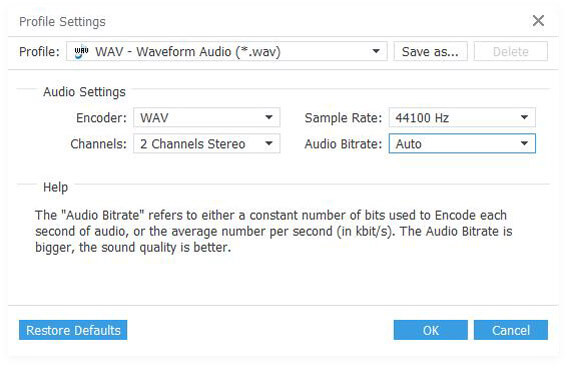The height and width of the screenshot is (368, 568).
Task: Click the Audio Bitrate label
Action: click(343, 144)
